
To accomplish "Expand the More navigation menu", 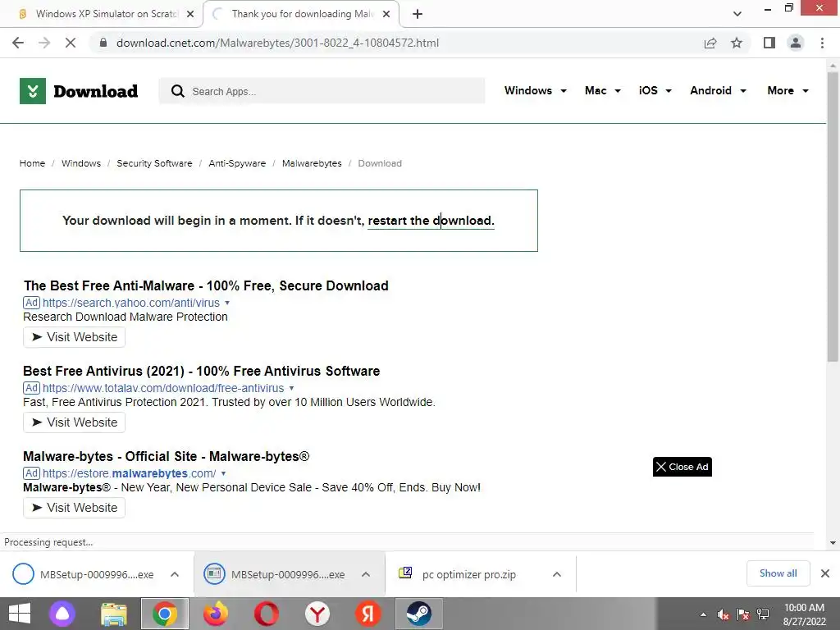I will tap(787, 90).
